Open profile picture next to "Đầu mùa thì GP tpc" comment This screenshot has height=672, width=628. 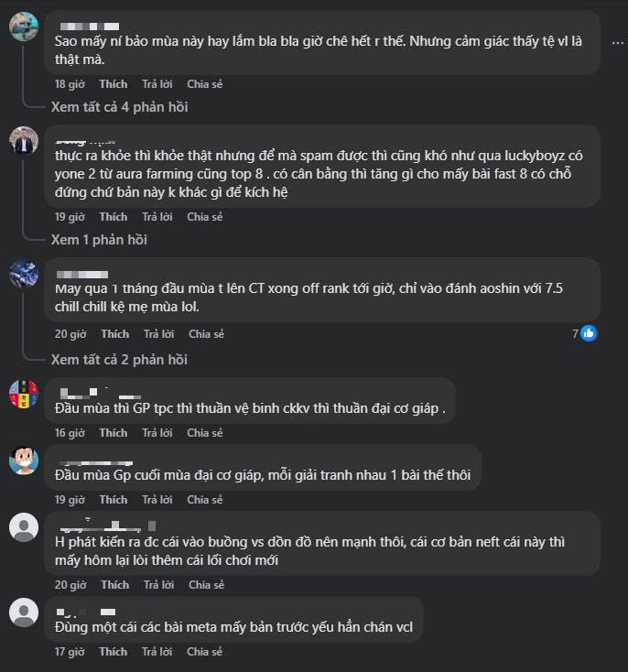23,394
